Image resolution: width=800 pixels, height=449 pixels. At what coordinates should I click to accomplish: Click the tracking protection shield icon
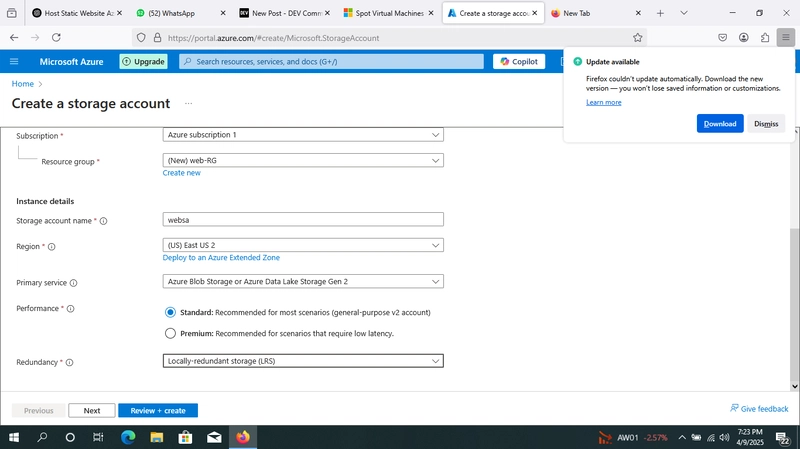click(x=141, y=38)
